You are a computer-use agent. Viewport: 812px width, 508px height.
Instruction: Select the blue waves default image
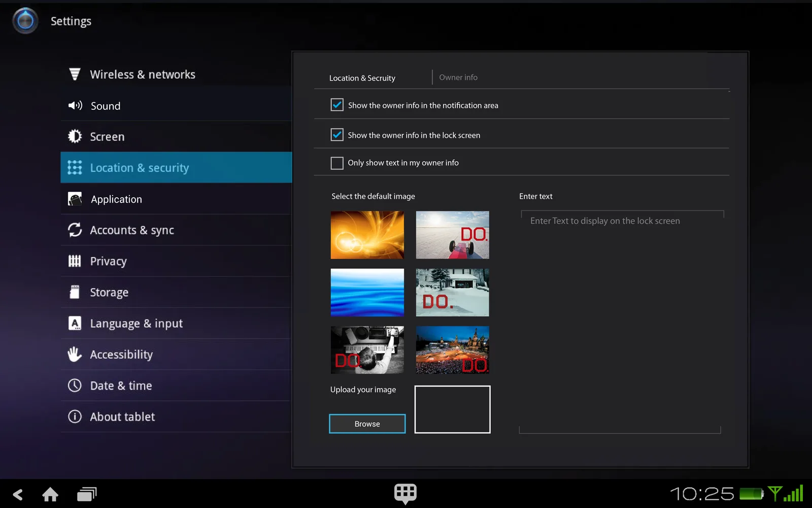tap(367, 292)
